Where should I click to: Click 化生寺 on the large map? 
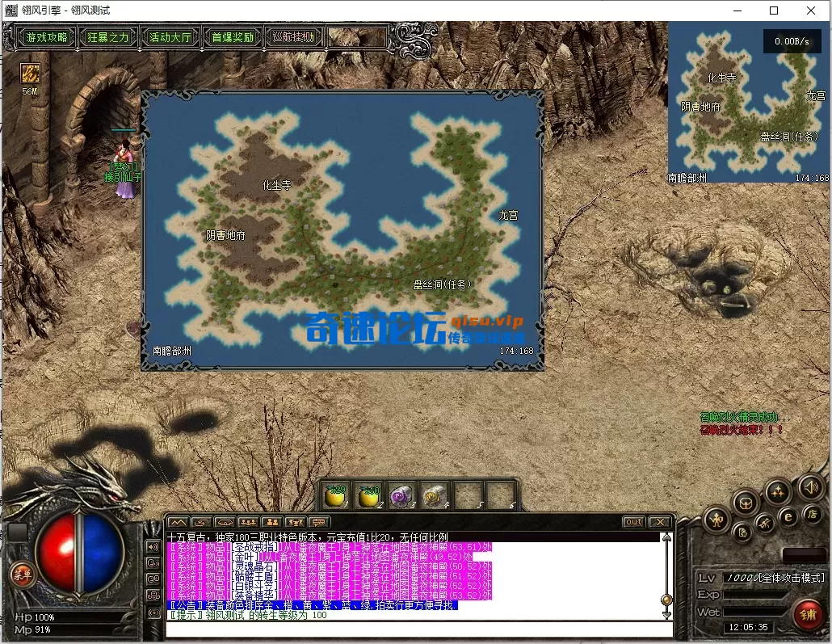[277, 185]
